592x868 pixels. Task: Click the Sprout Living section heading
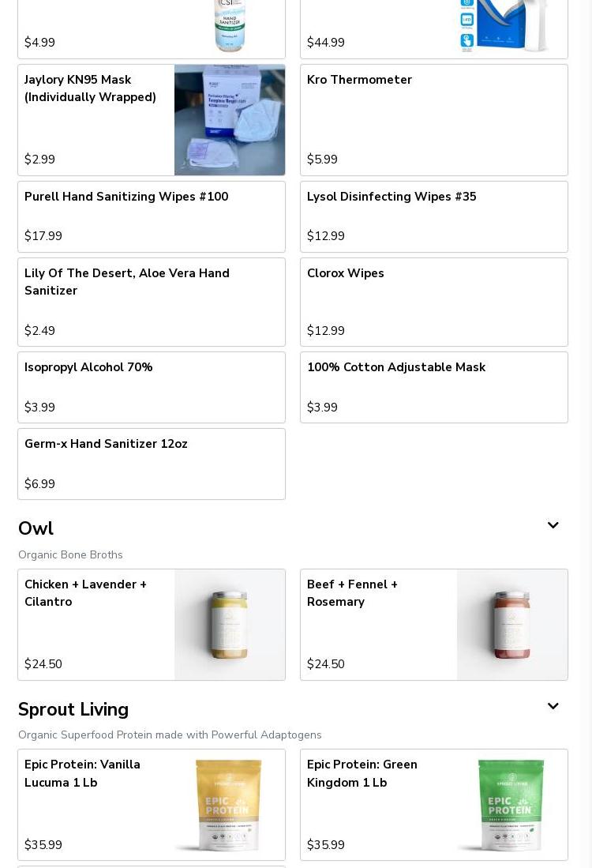pyautogui.click(x=73, y=709)
